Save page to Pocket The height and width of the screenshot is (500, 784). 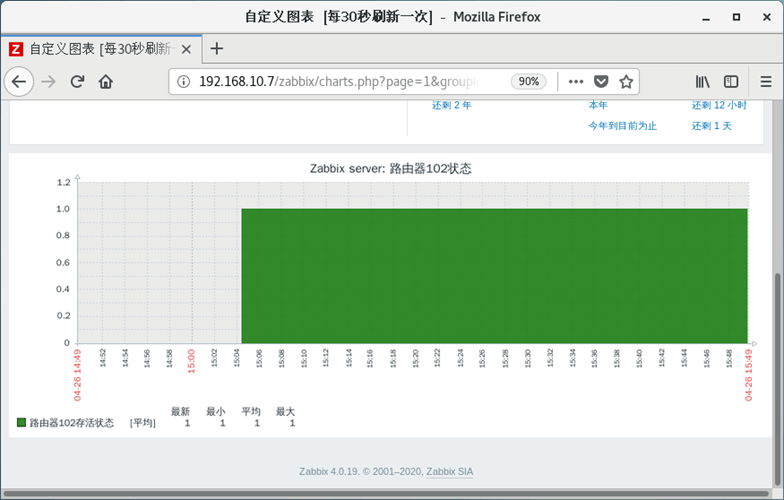coord(600,82)
